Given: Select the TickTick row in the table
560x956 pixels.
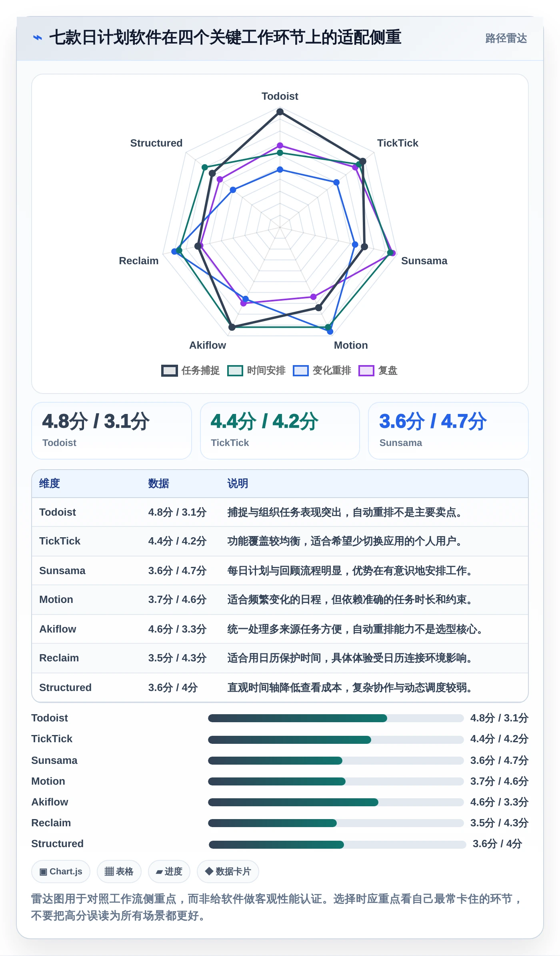Looking at the screenshot, I should pyautogui.click(x=280, y=541).
